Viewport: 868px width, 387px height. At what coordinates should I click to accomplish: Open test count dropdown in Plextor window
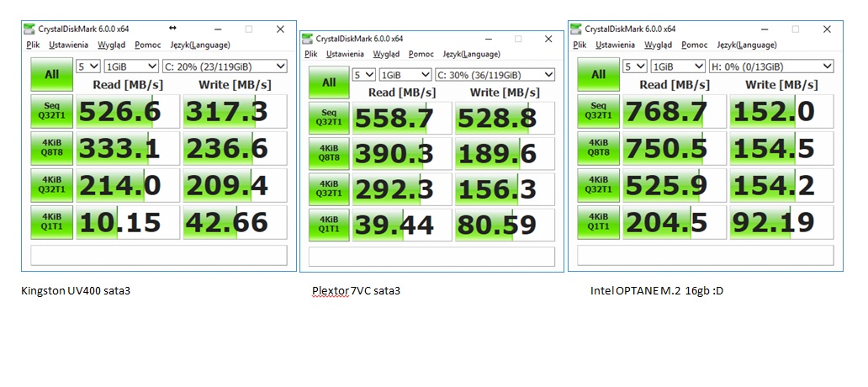pyautogui.click(x=363, y=75)
